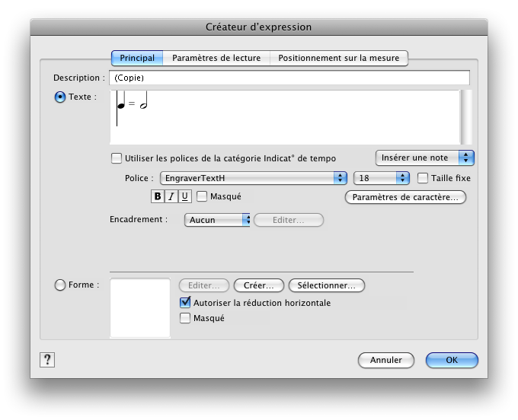Click the help question mark icon
The height and width of the screenshot is (420, 518).
pos(46,360)
